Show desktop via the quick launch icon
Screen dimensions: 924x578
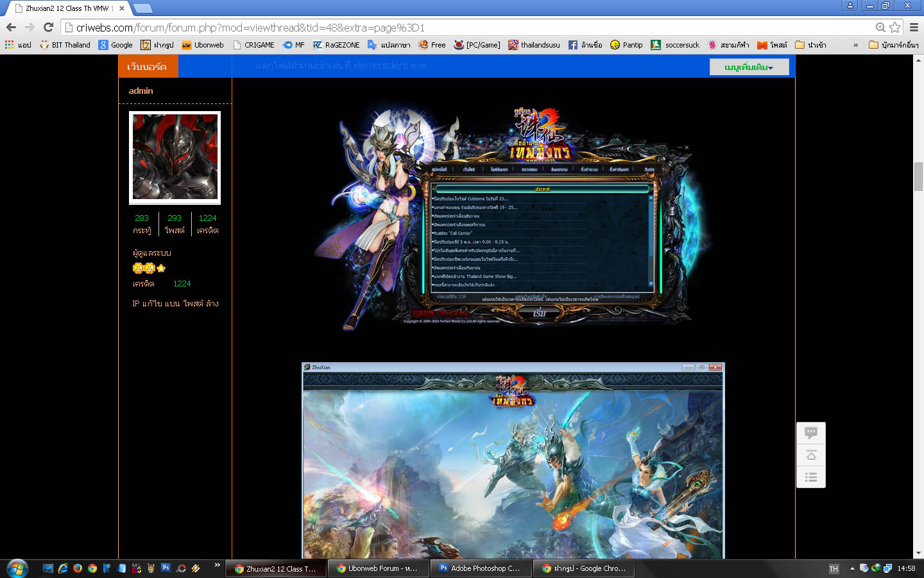(x=48, y=568)
